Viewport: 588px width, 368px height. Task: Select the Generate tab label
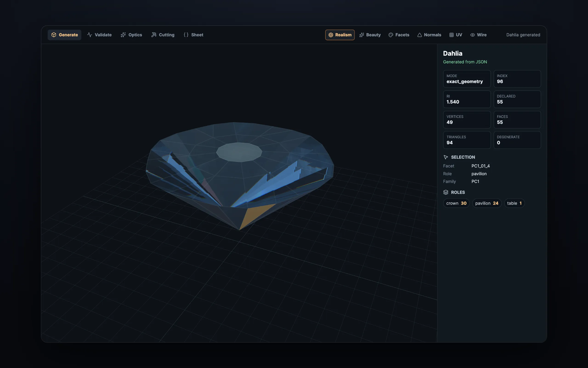point(68,35)
